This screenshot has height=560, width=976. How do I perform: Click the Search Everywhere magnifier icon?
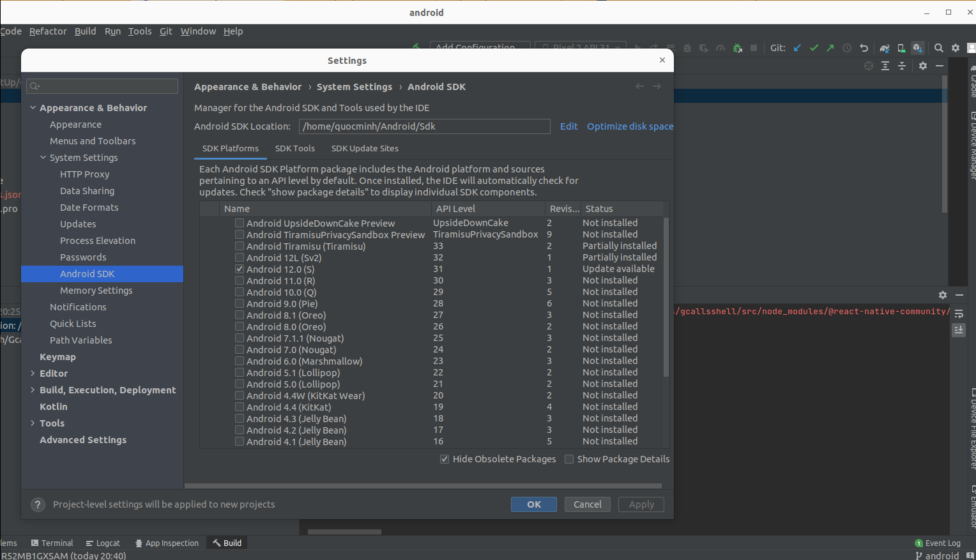pyautogui.click(x=938, y=48)
